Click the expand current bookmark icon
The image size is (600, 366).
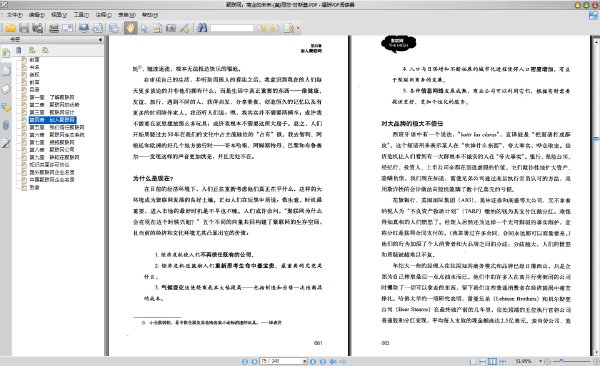[32, 50]
